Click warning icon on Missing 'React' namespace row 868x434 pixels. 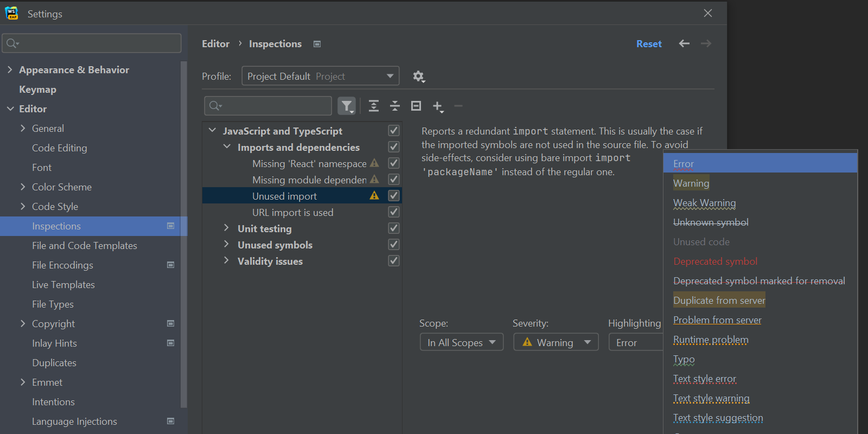pyautogui.click(x=374, y=163)
